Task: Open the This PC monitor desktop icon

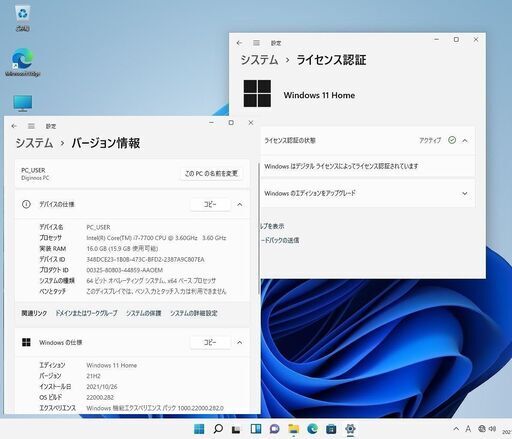Action: coord(23,103)
